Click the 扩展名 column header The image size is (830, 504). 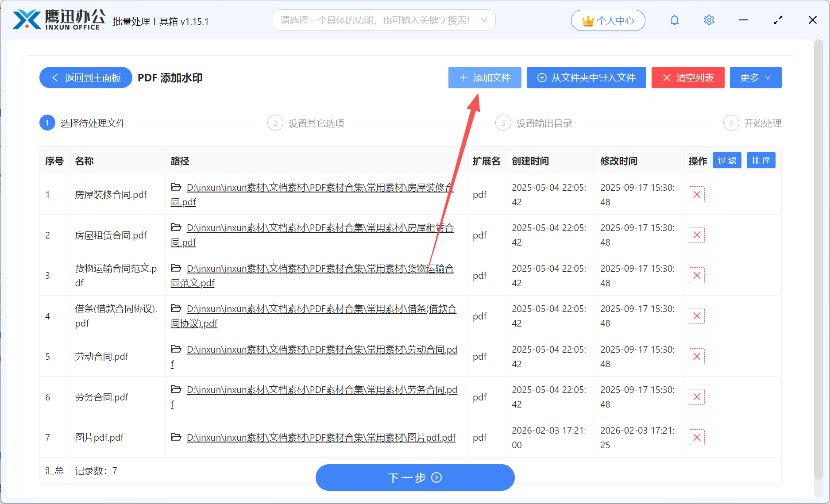pyautogui.click(x=486, y=161)
